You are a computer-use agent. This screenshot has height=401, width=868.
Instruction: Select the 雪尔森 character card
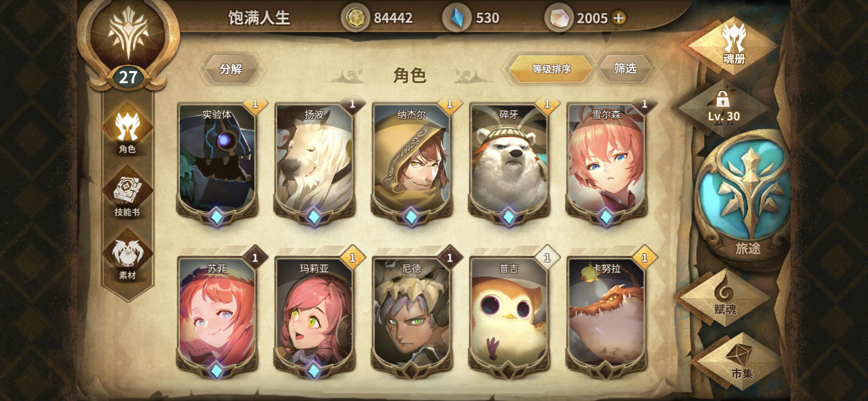[x=606, y=162]
